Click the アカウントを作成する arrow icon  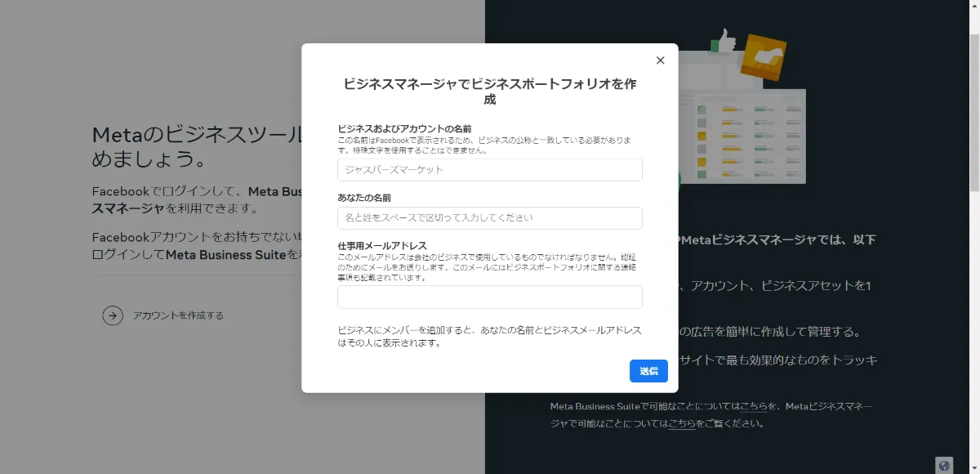[x=113, y=315]
